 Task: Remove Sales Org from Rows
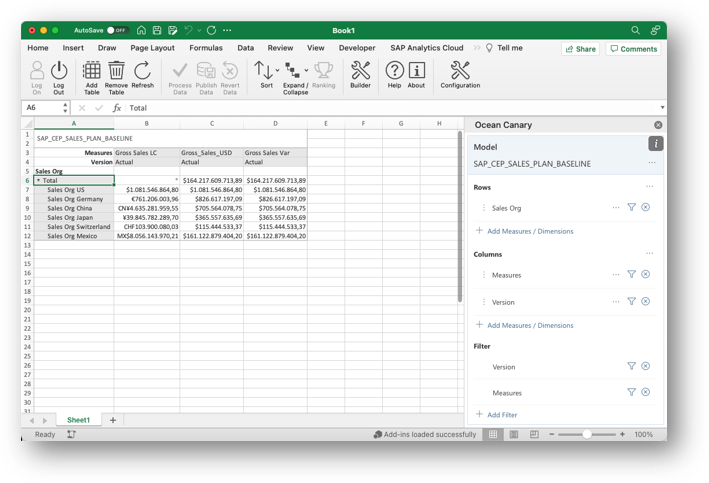646,207
